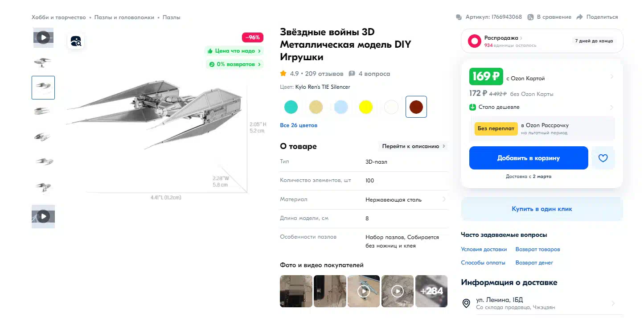Open Пазлы и головоломки breadcrumb
644x318 pixels.
click(x=124, y=17)
